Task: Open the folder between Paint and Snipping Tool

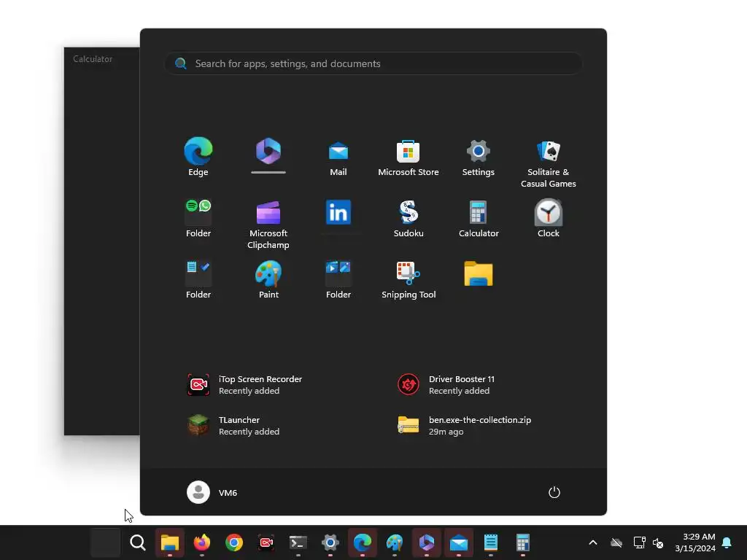Action: coord(338,280)
